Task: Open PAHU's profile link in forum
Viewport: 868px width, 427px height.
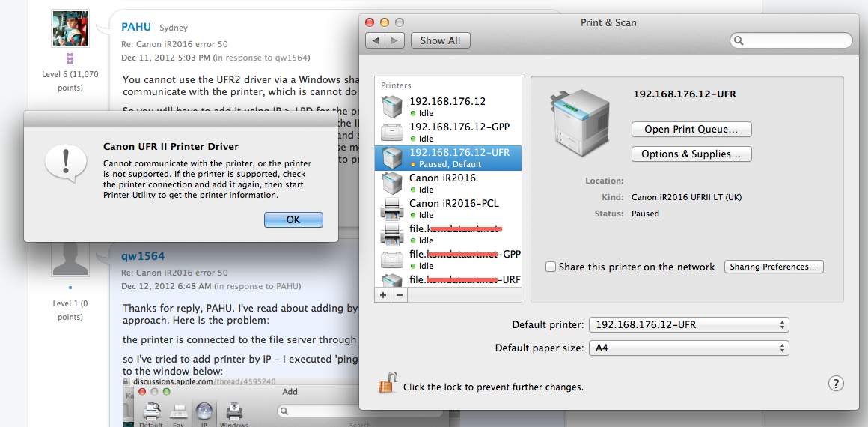Action: [135, 27]
